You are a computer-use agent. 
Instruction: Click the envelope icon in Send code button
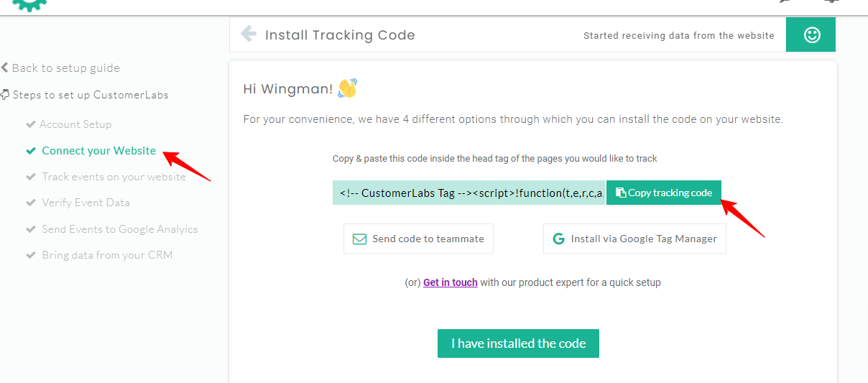click(x=359, y=239)
